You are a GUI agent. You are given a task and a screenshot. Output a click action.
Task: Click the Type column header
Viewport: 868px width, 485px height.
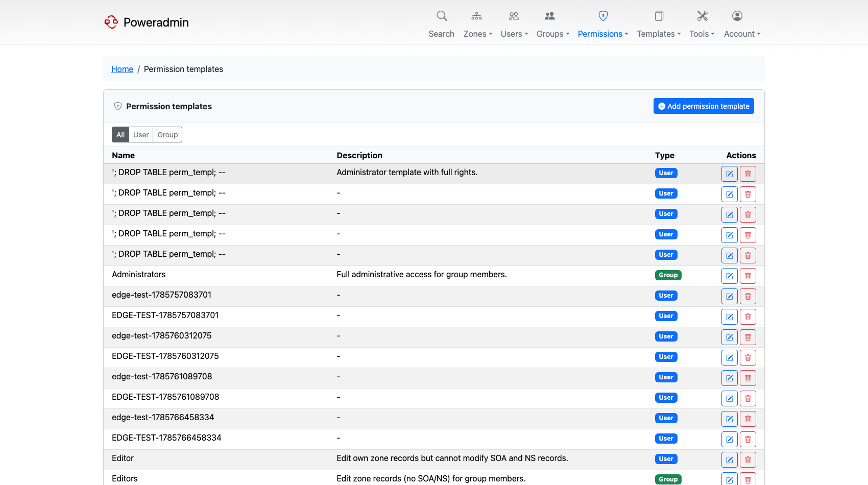(x=665, y=155)
